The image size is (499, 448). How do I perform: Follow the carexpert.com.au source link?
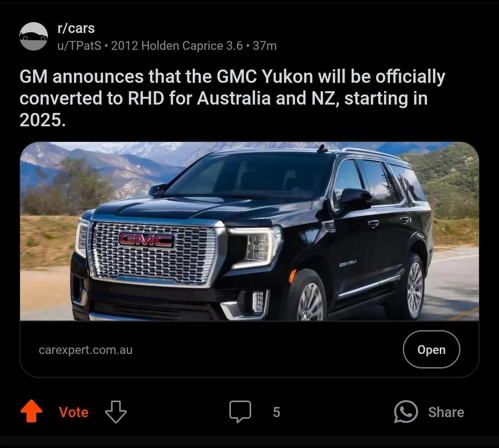85,350
